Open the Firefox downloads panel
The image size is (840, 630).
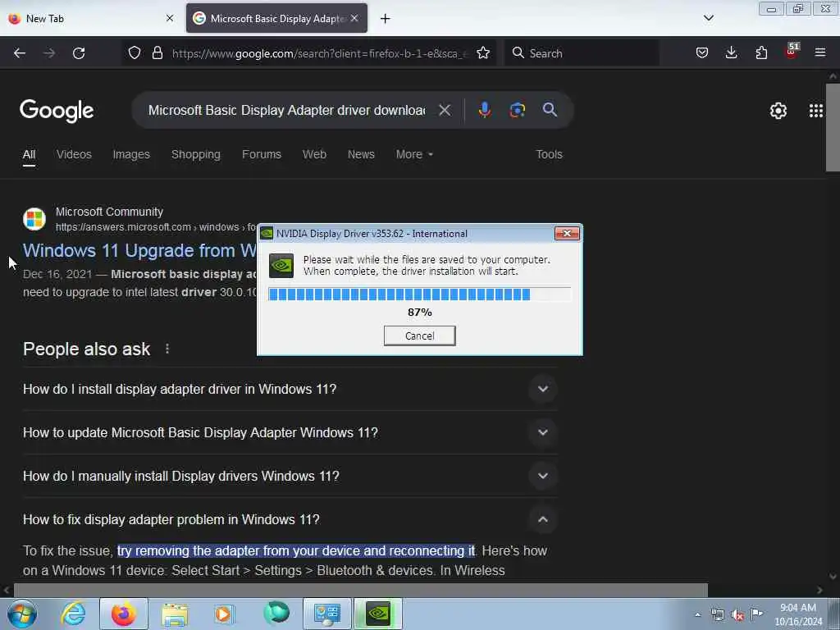[x=731, y=52]
